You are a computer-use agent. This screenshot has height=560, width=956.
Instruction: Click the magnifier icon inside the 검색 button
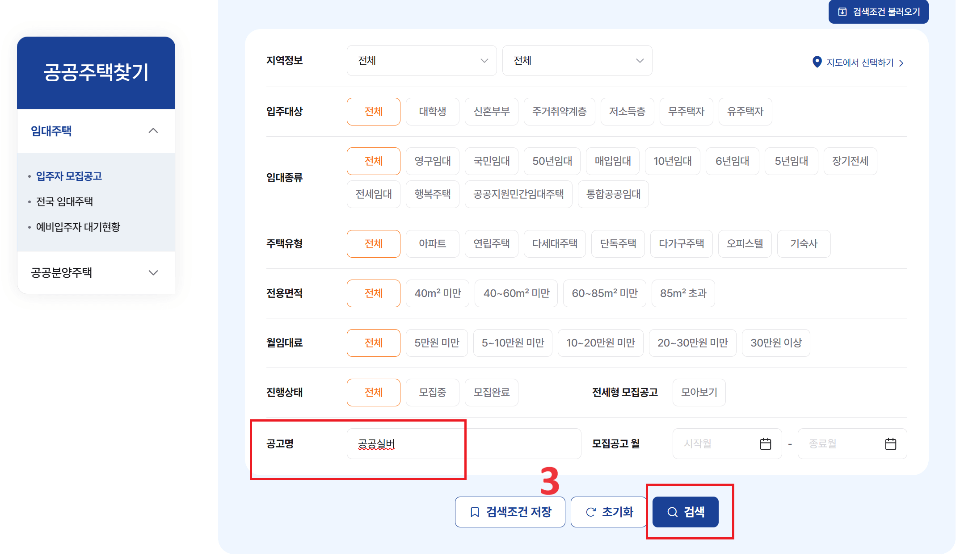coord(672,512)
